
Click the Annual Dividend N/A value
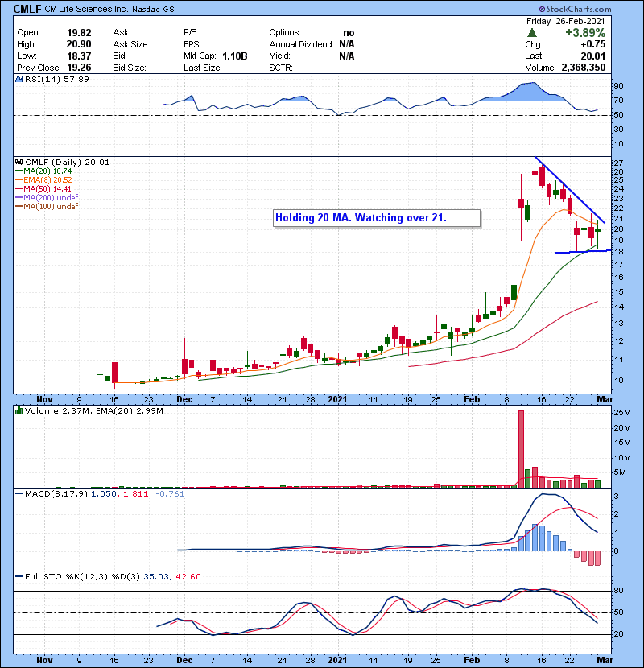(346, 44)
